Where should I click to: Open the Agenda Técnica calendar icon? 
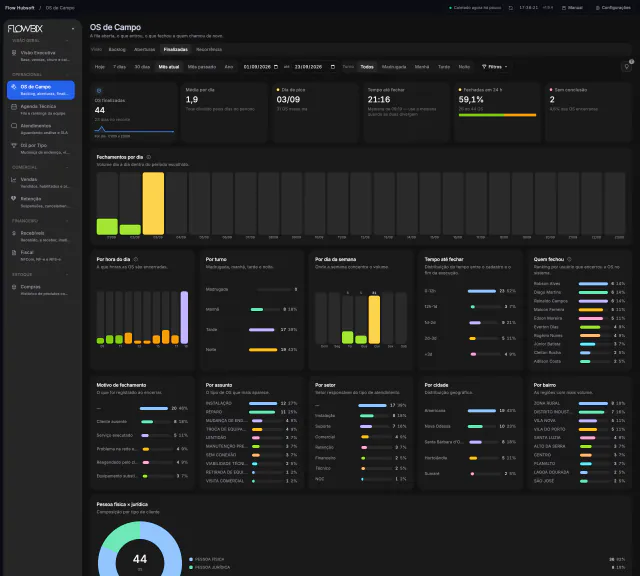[14, 106]
